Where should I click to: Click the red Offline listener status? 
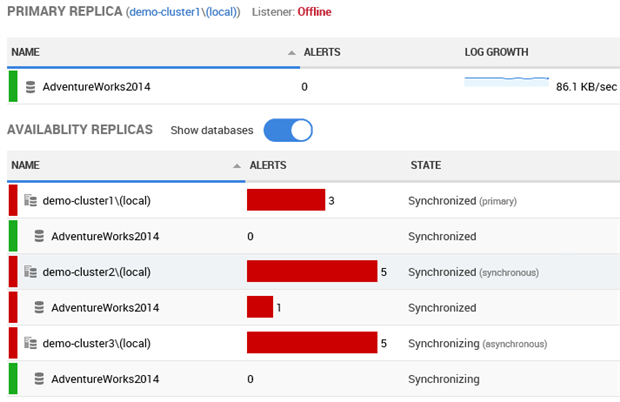click(x=314, y=12)
